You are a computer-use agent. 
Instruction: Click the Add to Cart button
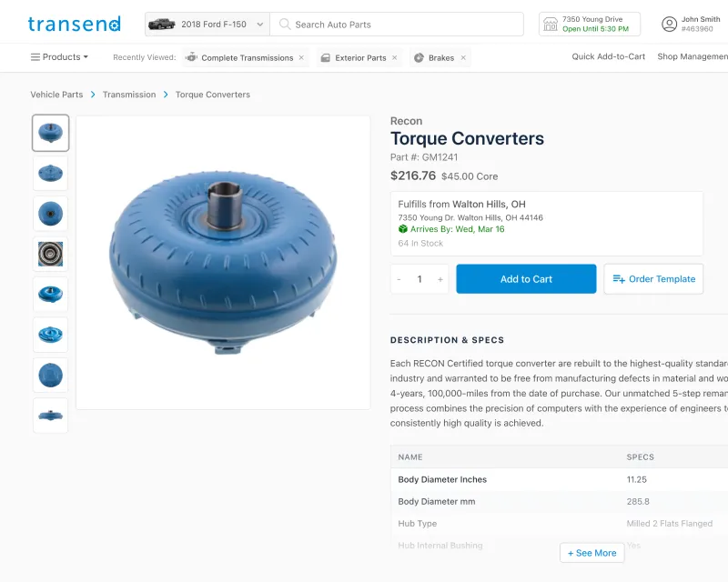[x=526, y=278]
